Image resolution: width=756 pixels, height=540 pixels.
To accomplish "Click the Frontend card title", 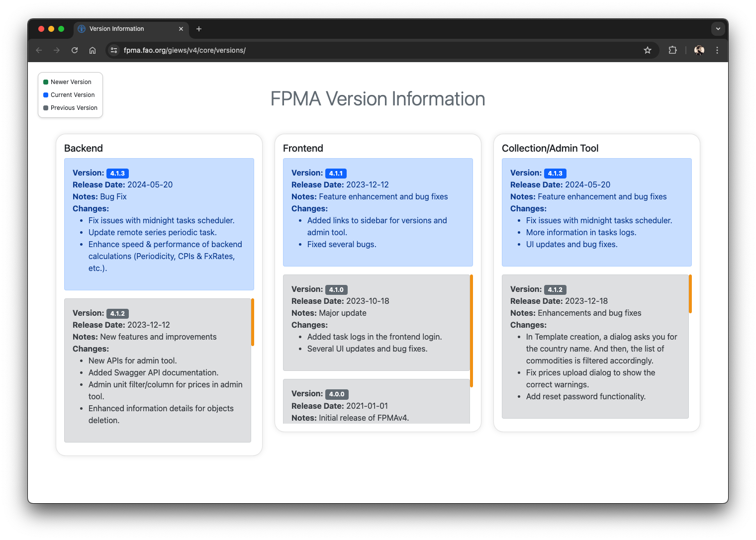I will (x=303, y=148).
